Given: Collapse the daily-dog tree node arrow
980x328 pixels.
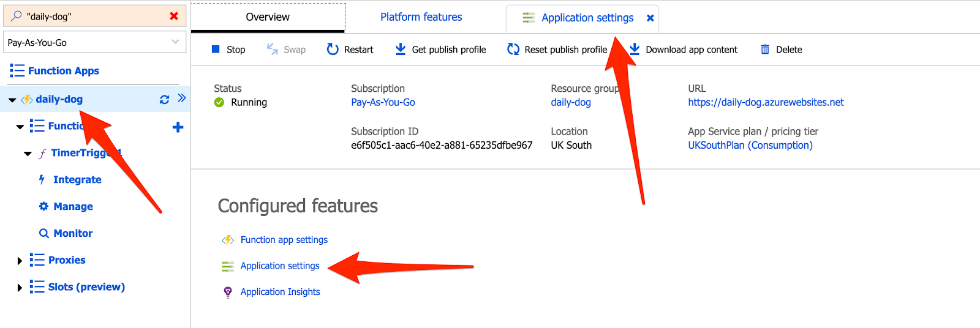Looking at the screenshot, I should (12, 100).
